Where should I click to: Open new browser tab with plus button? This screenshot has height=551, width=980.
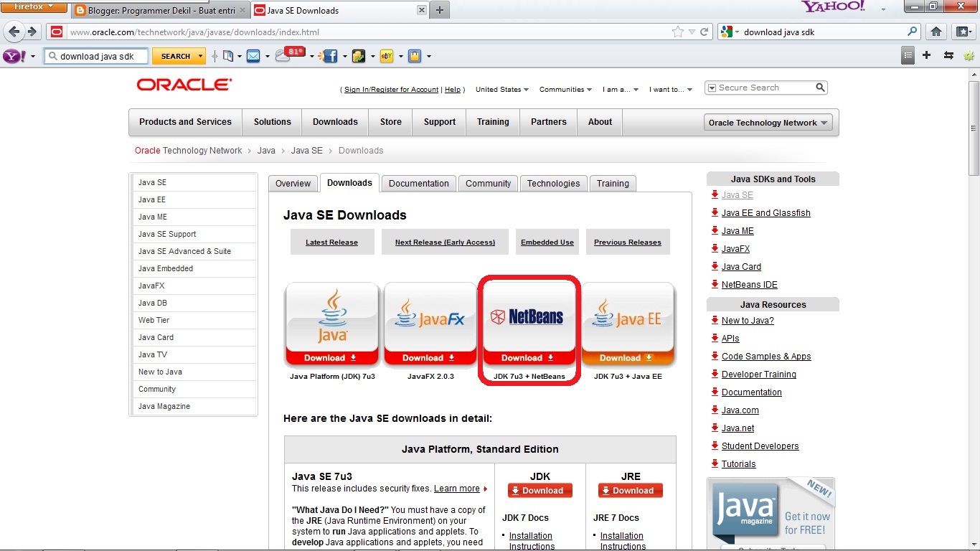pyautogui.click(x=439, y=10)
